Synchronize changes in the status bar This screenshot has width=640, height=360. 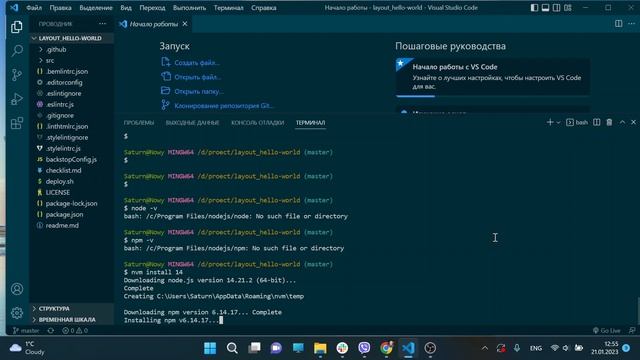point(51,331)
